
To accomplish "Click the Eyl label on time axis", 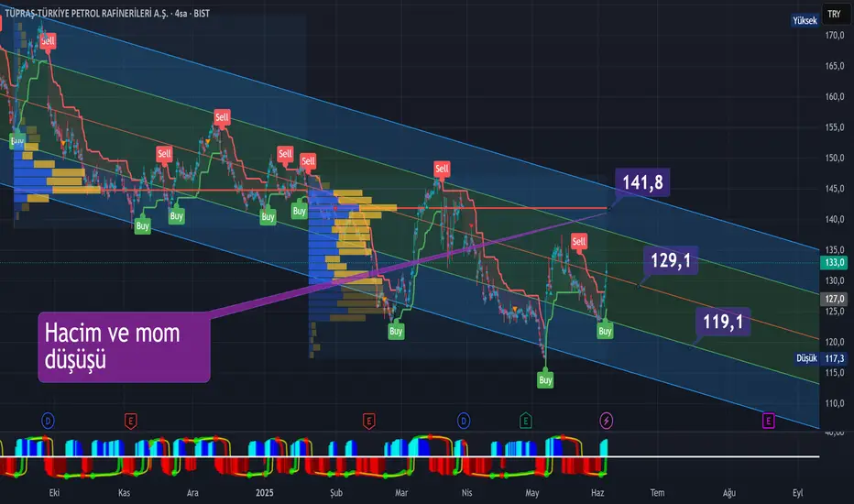I will 797,493.
